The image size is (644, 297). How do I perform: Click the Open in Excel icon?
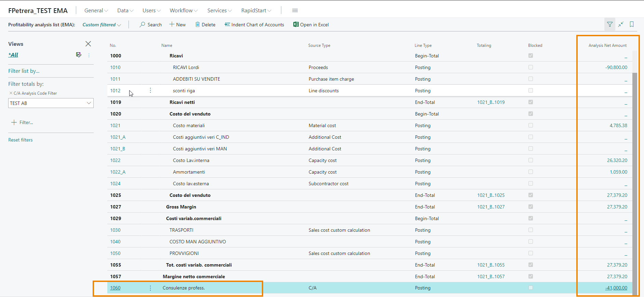tap(296, 25)
